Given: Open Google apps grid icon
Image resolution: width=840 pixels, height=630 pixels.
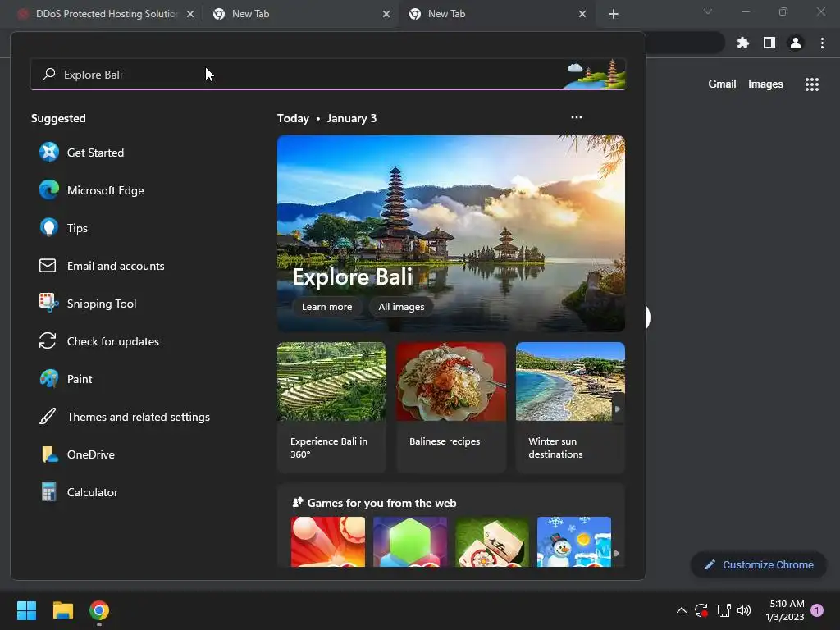Looking at the screenshot, I should click(x=811, y=84).
